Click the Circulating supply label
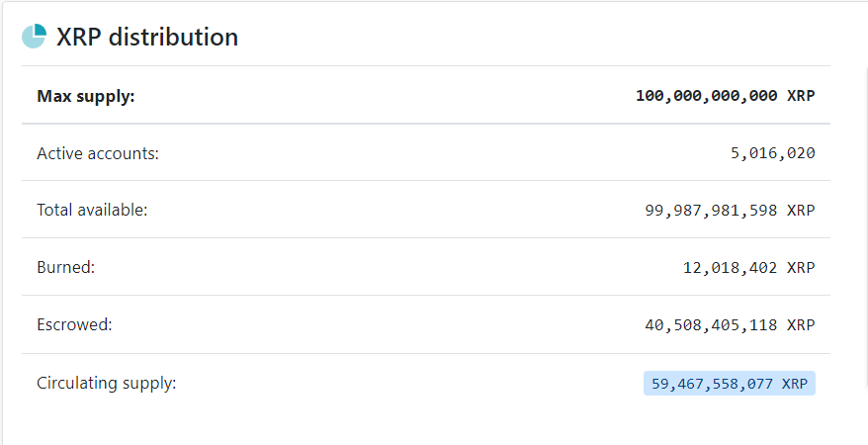The width and height of the screenshot is (868, 445). 107,383
